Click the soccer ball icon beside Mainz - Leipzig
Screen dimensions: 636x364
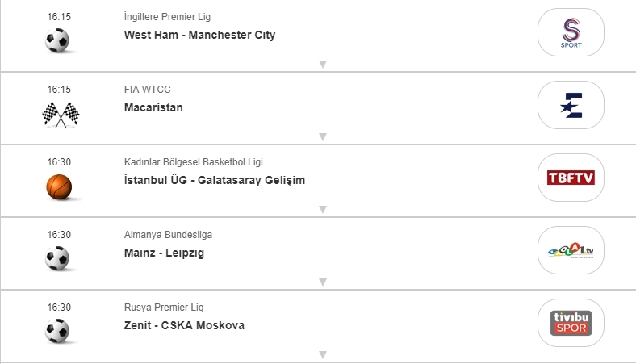(57, 258)
